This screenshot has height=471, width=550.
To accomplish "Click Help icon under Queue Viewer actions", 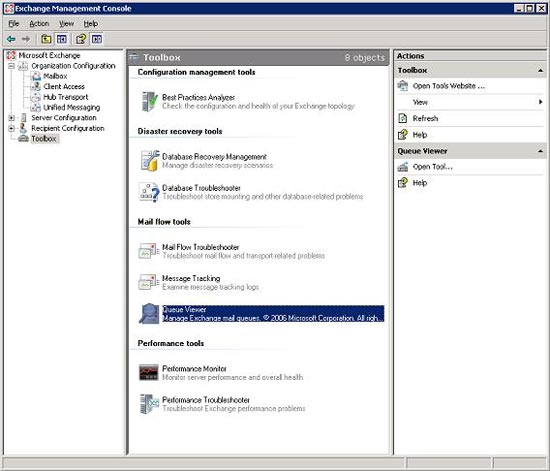I will (x=403, y=183).
